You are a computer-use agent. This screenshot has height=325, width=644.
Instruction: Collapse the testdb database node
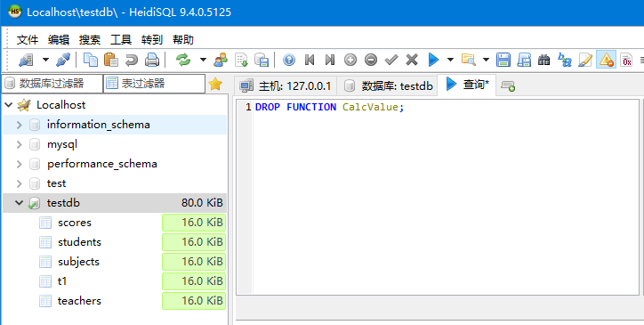click(x=19, y=203)
